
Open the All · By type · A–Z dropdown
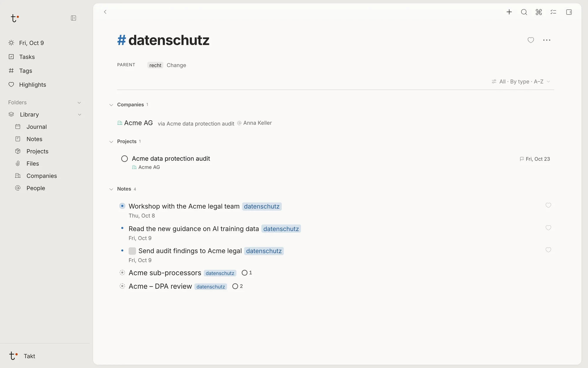coord(521,82)
